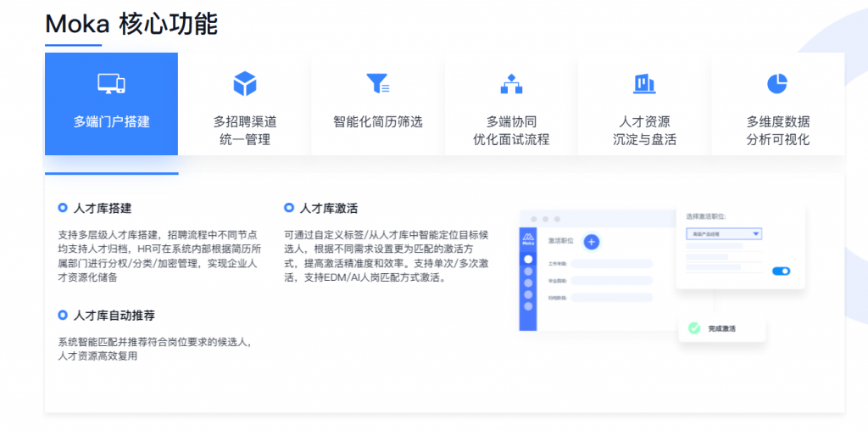Toggle the blue switch in 选择激活职位 card
This screenshot has height=431, width=868.
pos(781,271)
